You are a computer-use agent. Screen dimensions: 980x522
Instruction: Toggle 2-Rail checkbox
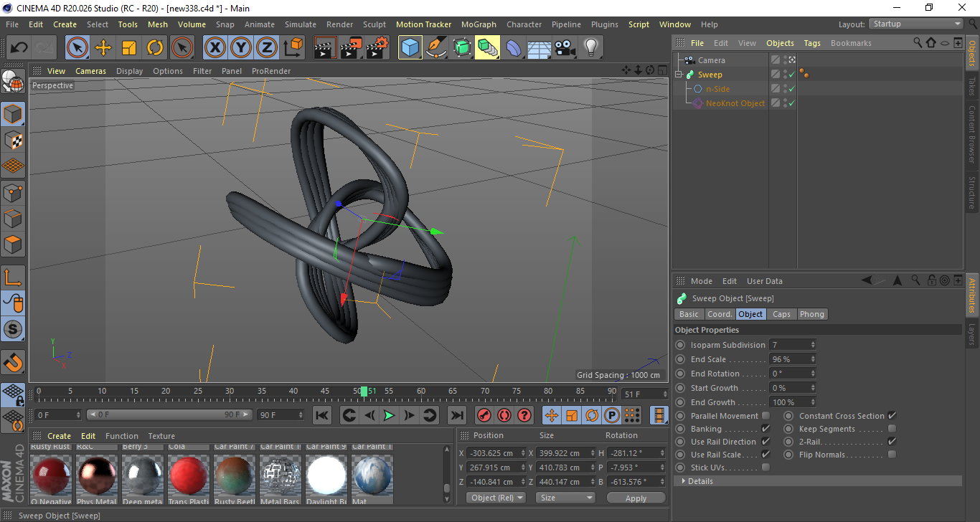(892, 442)
